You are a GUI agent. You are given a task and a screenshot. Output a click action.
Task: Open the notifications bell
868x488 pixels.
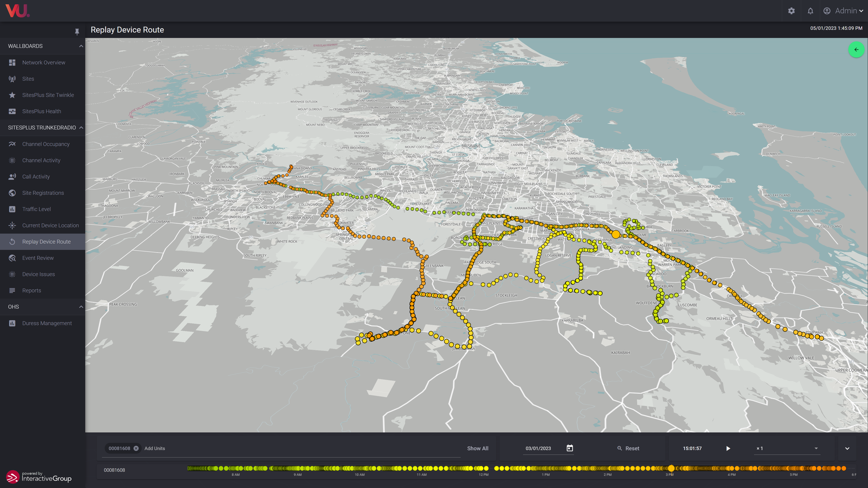pyautogui.click(x=810, y=11)
